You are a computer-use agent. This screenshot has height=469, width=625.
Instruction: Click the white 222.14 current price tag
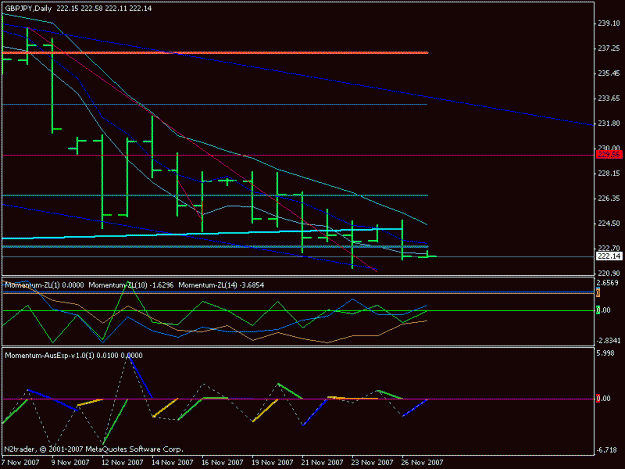click(609, 256)
